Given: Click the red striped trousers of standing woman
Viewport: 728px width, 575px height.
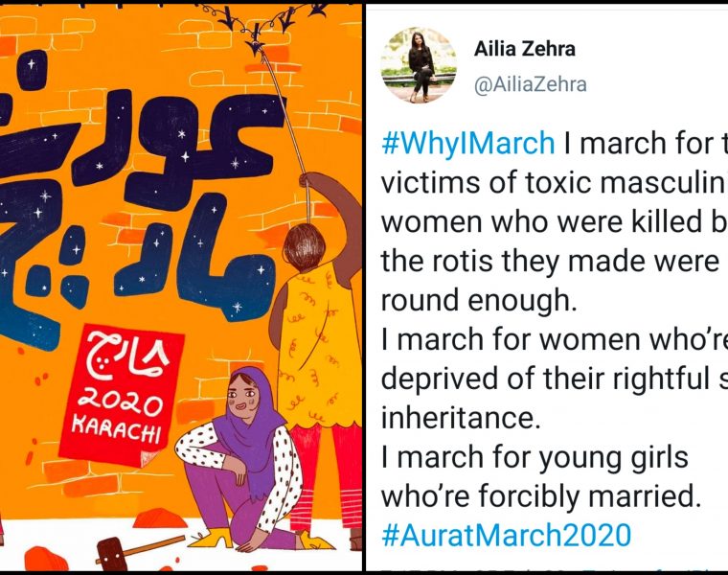Looking at the screenshot, I should (325, 478).
